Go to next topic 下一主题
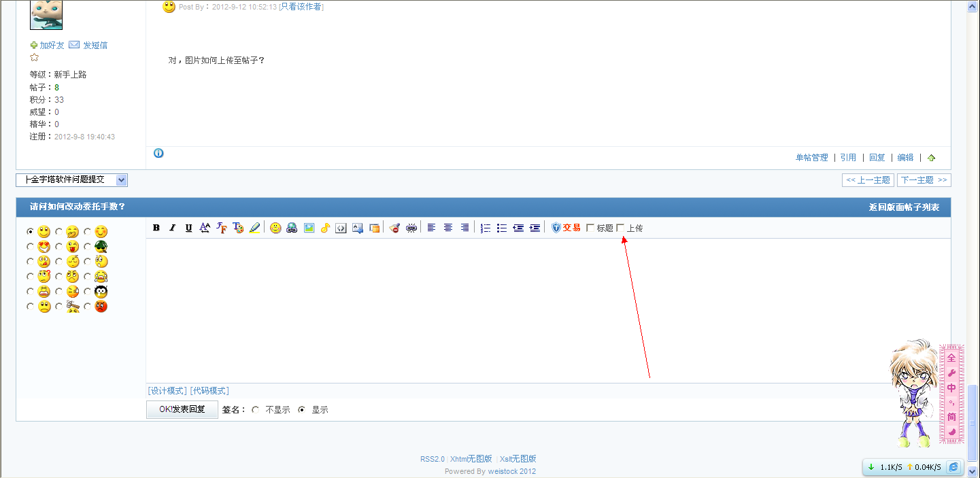 (x=924, y=180)
